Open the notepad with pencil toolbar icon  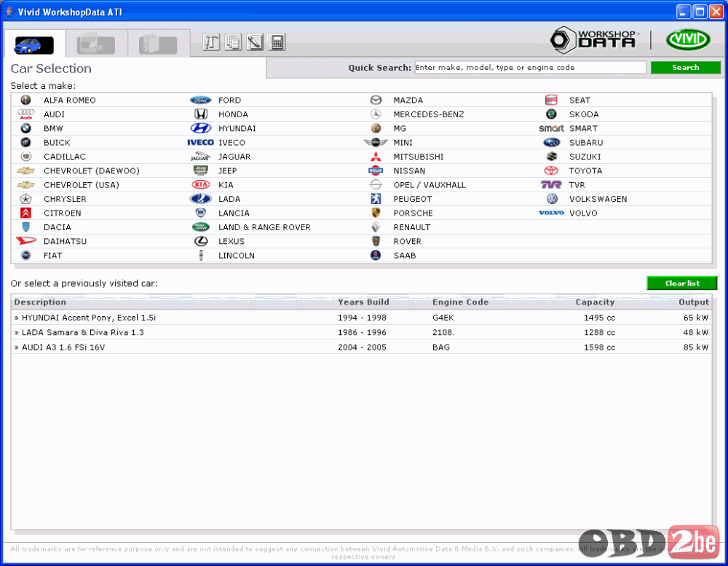click(x=255, y=42)
